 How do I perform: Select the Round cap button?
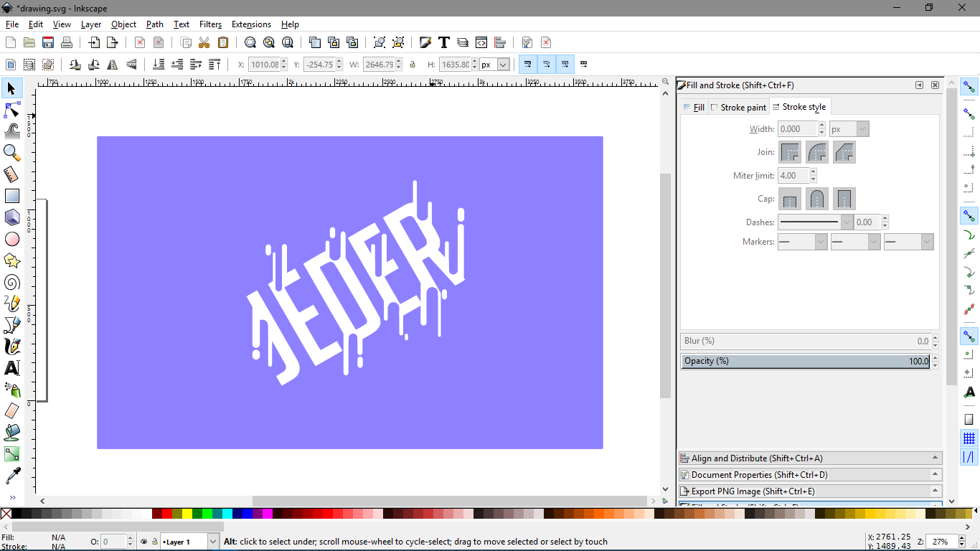pos(817,199)
